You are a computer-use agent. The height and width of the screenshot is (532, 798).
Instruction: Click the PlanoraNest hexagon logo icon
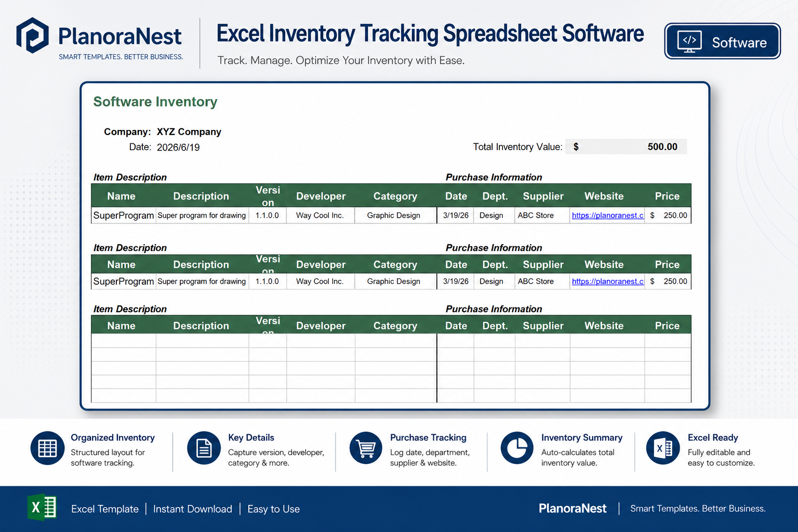pyautogui.click(x=32, y=35)
